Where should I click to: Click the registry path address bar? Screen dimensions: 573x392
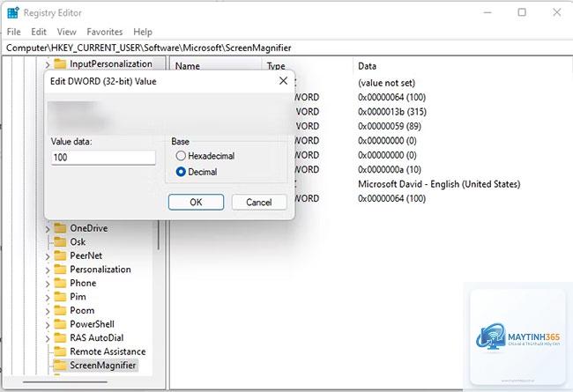pyautogui.click(x=286, y=48)
